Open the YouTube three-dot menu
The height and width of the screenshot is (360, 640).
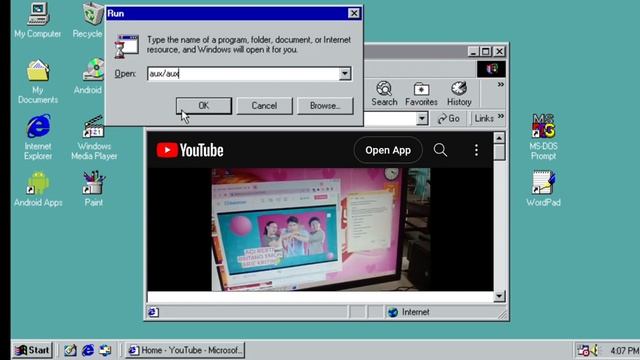coord(476,150)
